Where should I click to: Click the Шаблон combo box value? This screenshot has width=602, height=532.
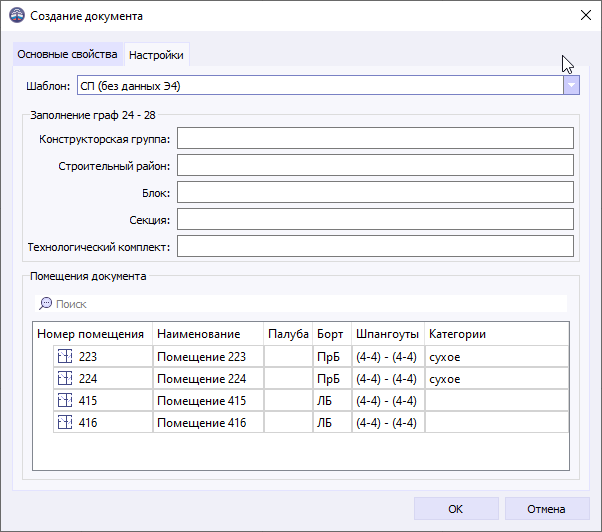pyautogui.click(x=320, y=85)
